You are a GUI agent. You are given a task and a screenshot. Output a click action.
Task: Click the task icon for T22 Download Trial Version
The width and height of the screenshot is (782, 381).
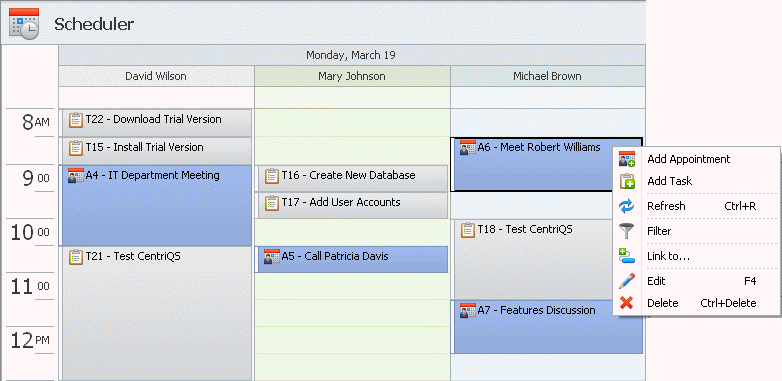pos(76,120)
